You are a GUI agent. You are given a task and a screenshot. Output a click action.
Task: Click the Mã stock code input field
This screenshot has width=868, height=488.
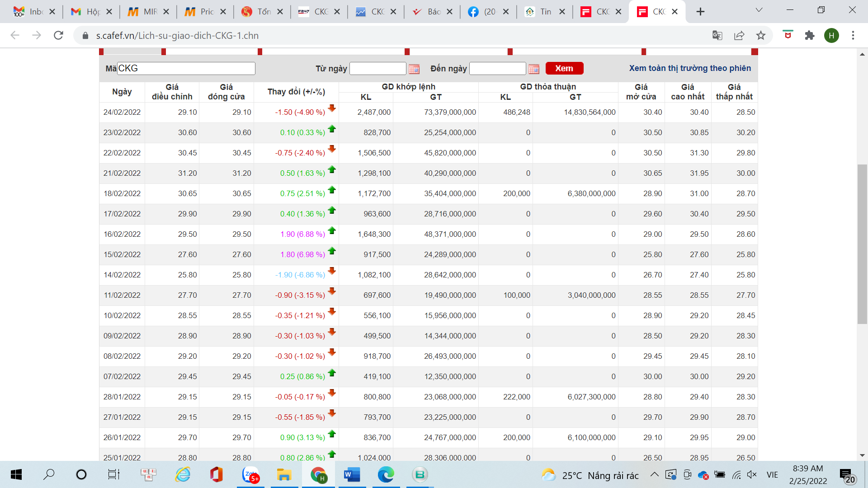point(186,68)
